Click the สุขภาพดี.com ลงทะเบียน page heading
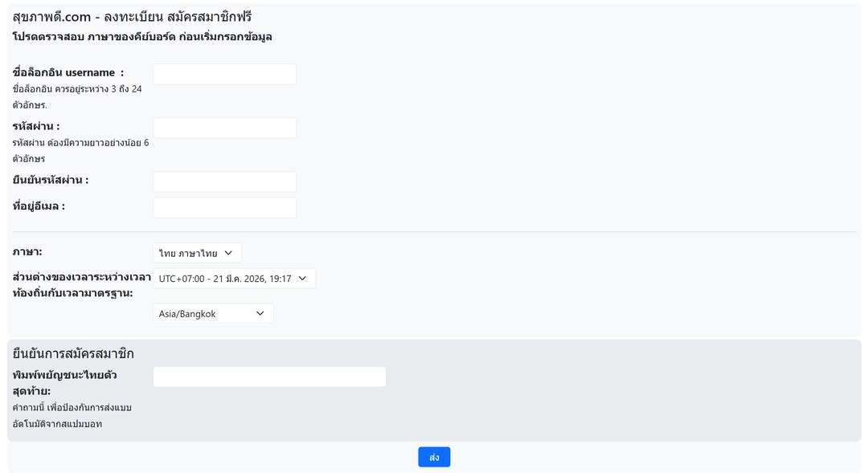Viewport: 868px width, 473px height. tap(133, 16)
